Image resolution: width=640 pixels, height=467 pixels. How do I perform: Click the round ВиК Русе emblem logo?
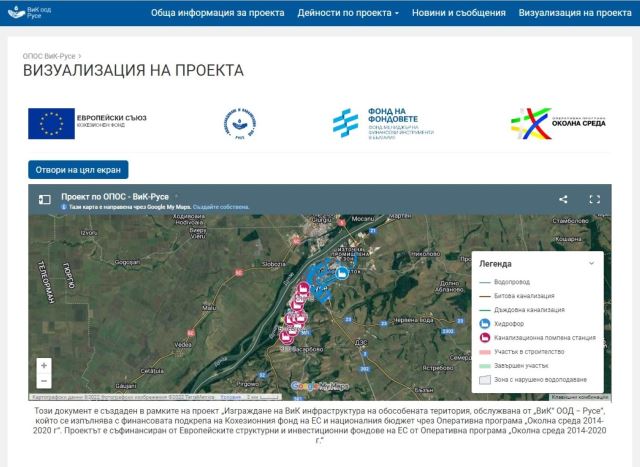click(x=240, y=123)
